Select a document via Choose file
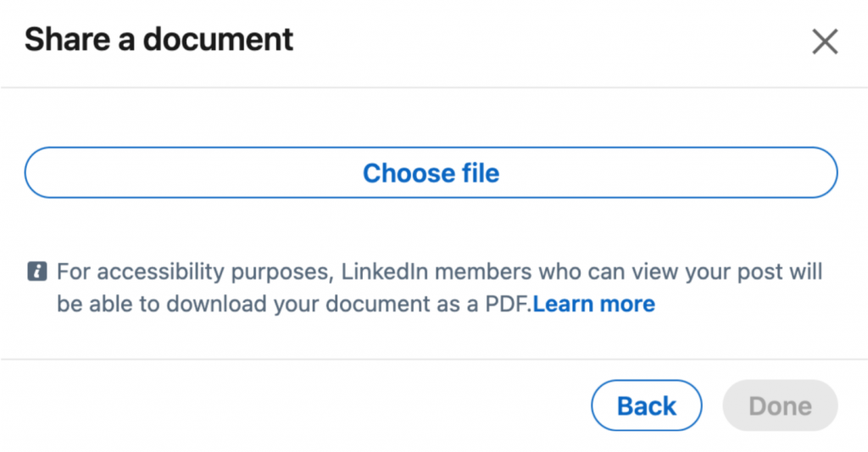 [x=431, y=173]
